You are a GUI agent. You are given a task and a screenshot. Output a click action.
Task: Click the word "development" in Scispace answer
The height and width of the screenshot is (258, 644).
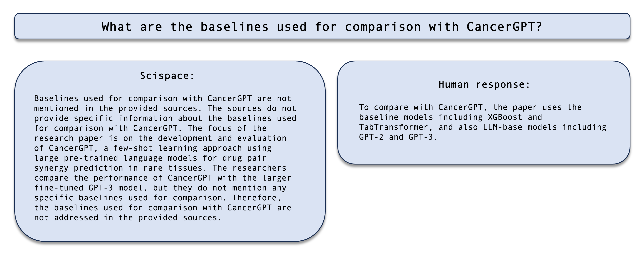(x=185, y=138)
